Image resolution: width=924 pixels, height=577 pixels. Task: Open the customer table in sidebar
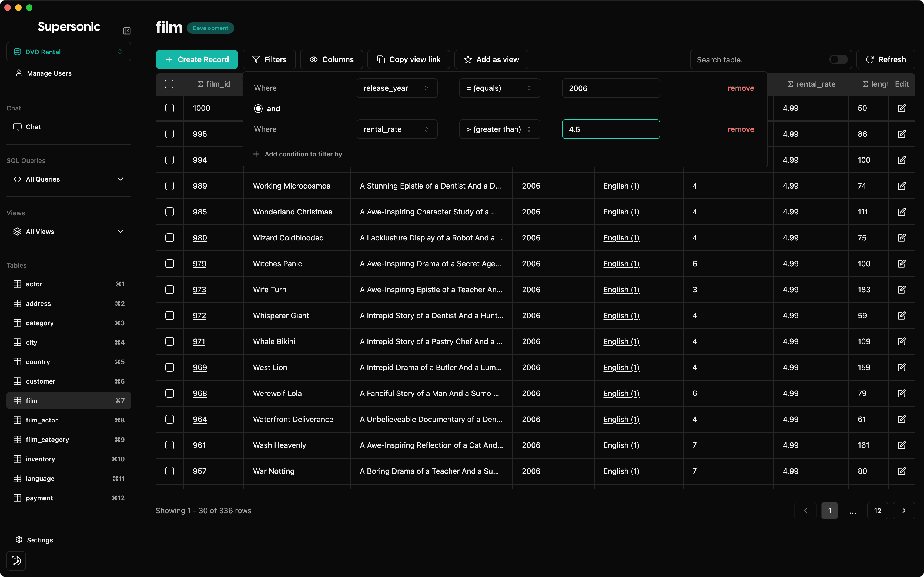click(69, 381)
